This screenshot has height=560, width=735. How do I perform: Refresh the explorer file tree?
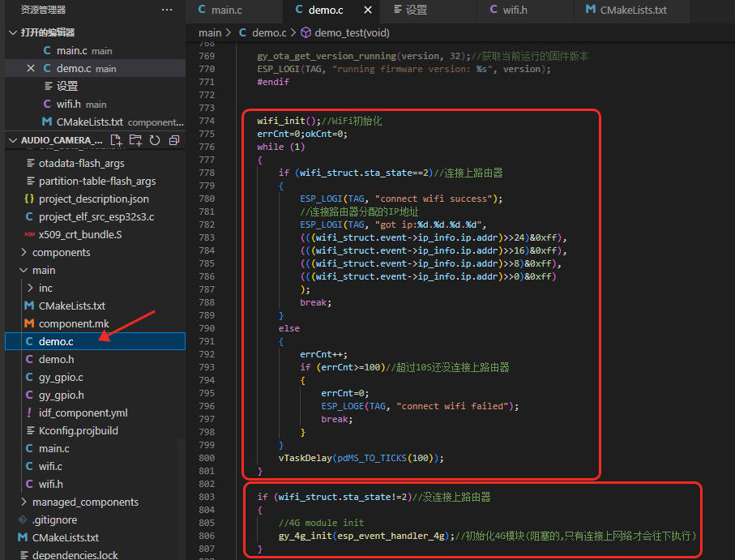(155, 140)
